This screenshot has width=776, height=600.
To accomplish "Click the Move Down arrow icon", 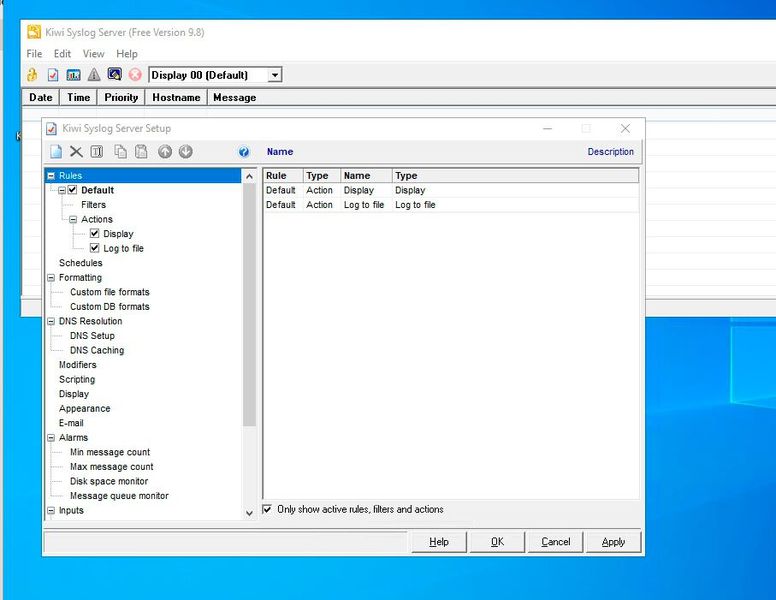I will click(x=185, y=152).
